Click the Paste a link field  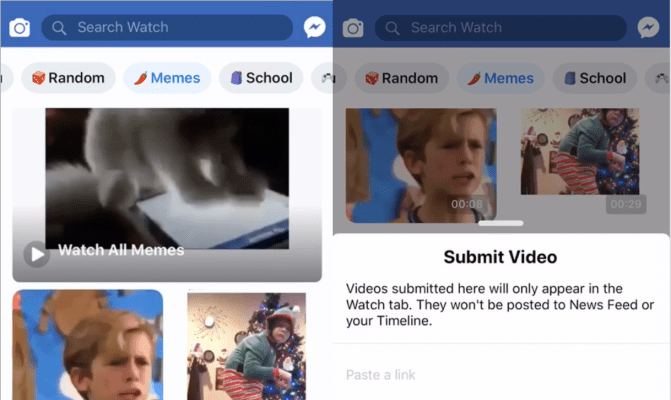coord(502,375)
